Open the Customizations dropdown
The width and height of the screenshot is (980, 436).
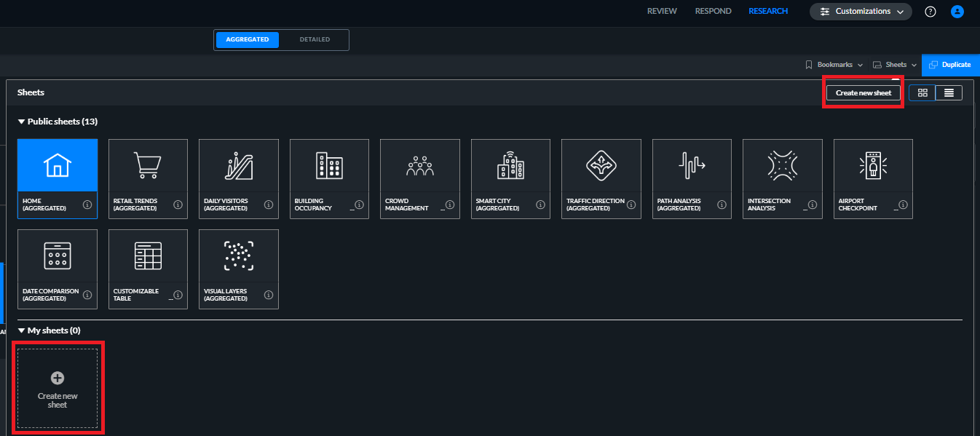(x=861, y=12)
